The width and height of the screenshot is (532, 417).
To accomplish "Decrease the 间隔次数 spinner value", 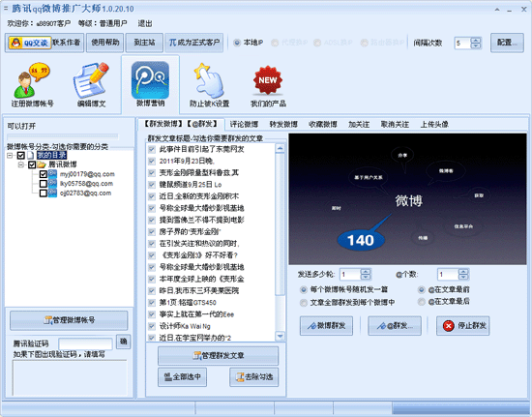I will (x=476, y=45).
